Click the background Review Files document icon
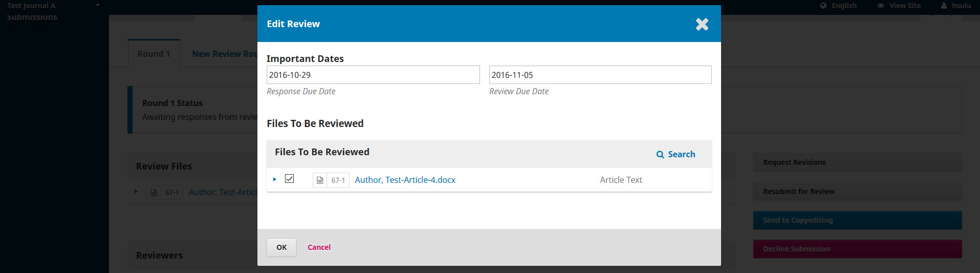 (154, 193)
